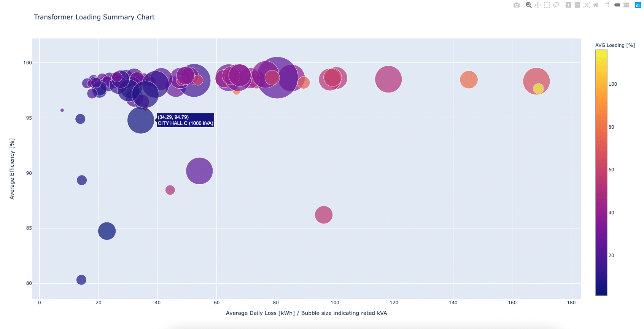This screenshot has height=329, width=644.
Task: Select the dark blue bubble near 85% efficiency
Action: 107,231
